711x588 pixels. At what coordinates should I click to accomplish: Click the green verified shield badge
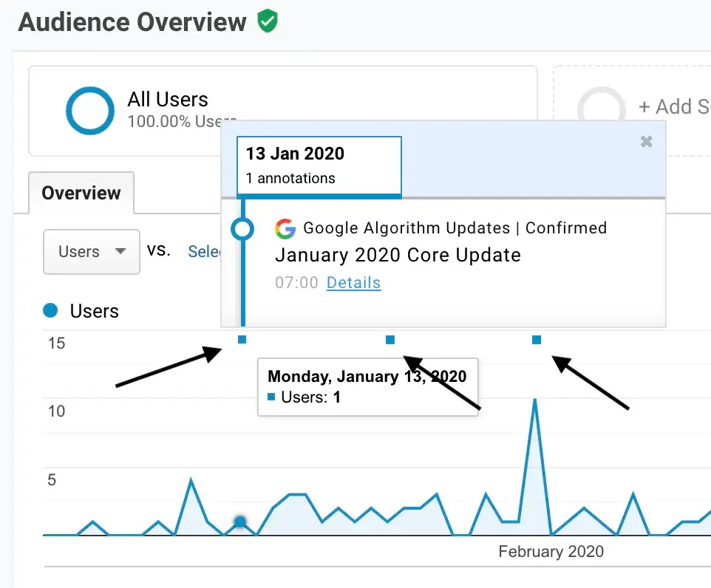click(x=267, y=21)
